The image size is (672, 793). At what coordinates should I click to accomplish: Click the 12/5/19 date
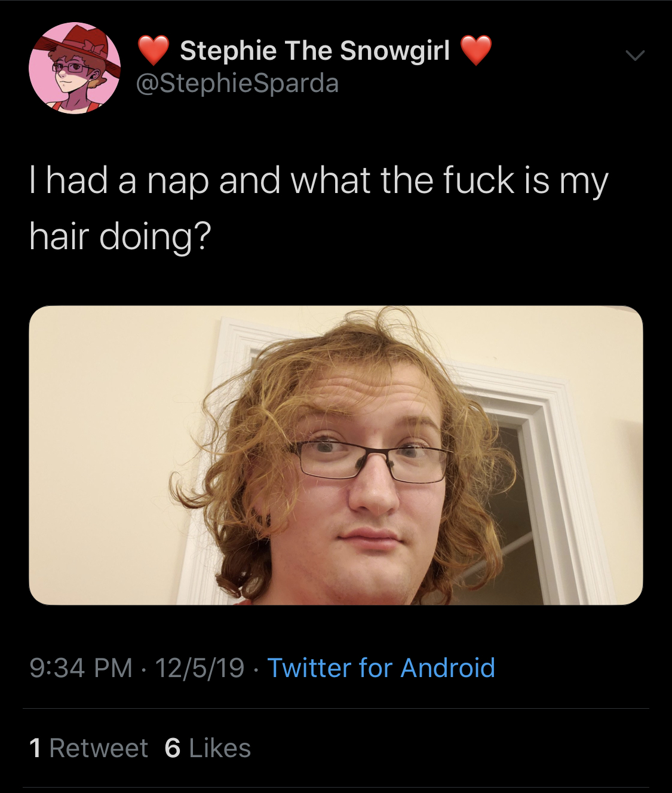point(200,668)
